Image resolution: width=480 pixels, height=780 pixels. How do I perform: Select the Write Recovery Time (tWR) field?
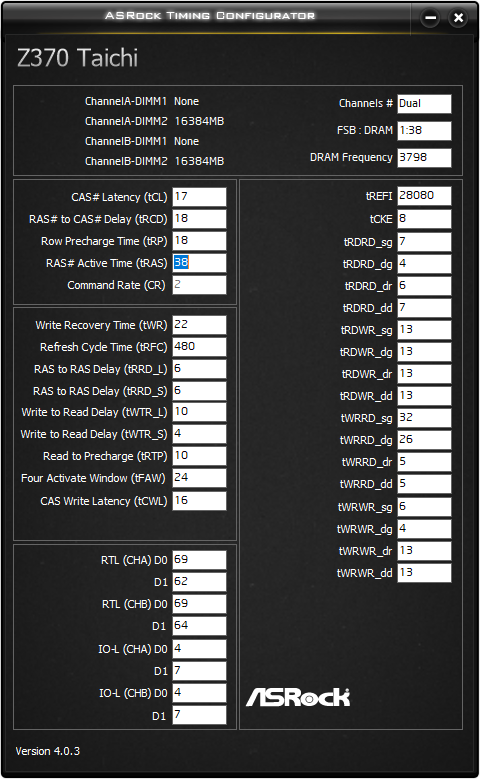point(199,325)
